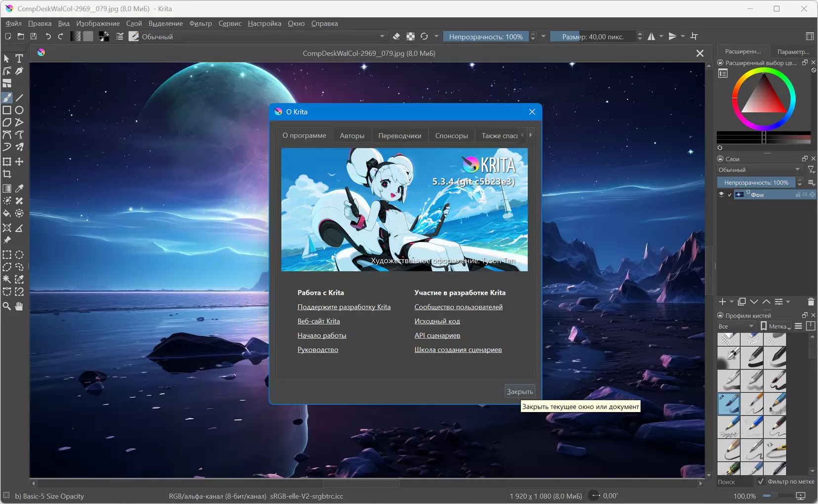The width and height of the screenshot is (818, 504).
Task: Toggle the Фильтр по метке checkbox
Action: tap(761, 481)
